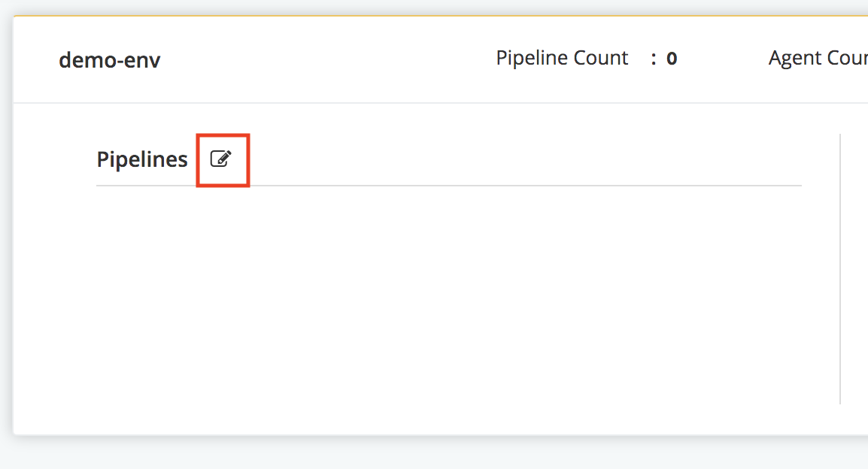The height and width of the screenshot is (469, 868).
Task: Click the truncated Agent Count label
Action: (818, 58)
